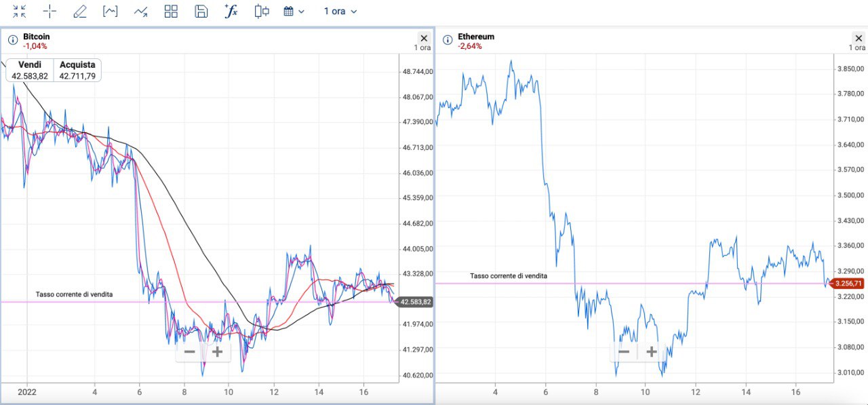Zoom out the Ethereum chart with minus

[x=624, y=351]
